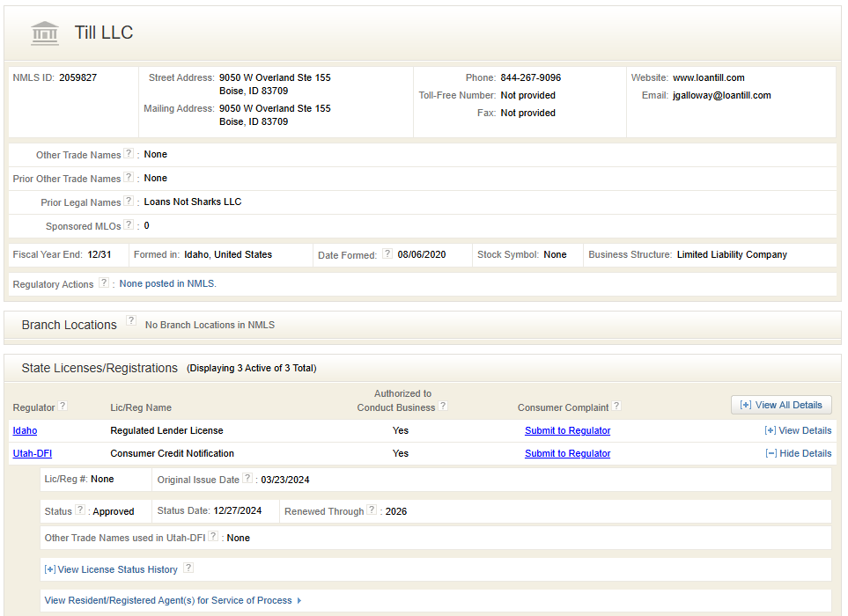Click None posted in NMLS regulatory actions text

(167, 283)
